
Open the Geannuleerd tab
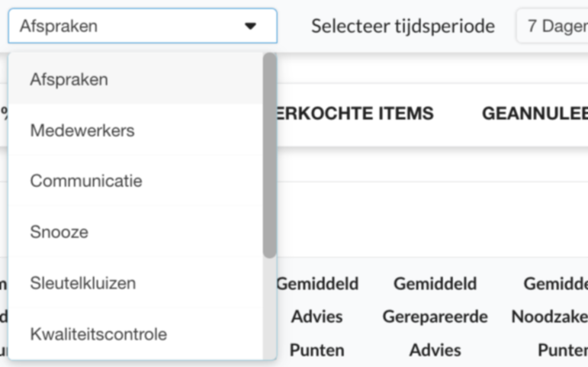[x=534, y=114]
